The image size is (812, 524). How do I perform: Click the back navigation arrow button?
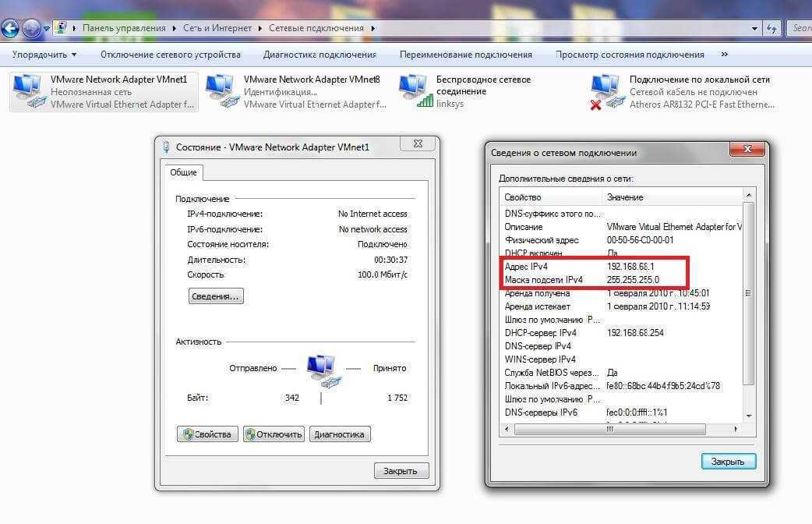pos(9,29)
